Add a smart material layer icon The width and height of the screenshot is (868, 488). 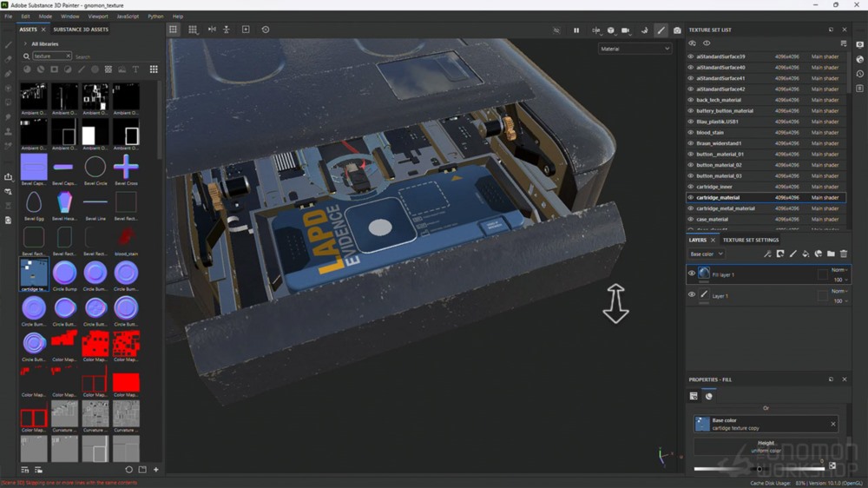pyautogui.click(x=819, y=254)
